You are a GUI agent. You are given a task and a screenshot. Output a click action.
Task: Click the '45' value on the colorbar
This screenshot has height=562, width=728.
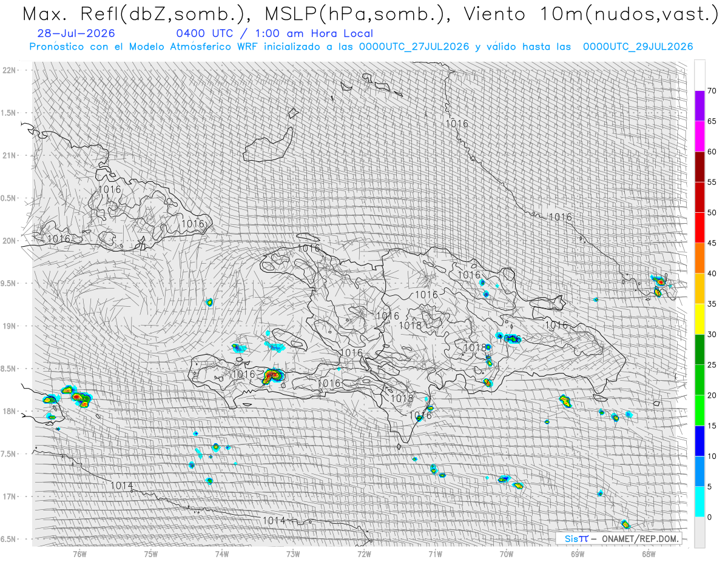(712, 243)
